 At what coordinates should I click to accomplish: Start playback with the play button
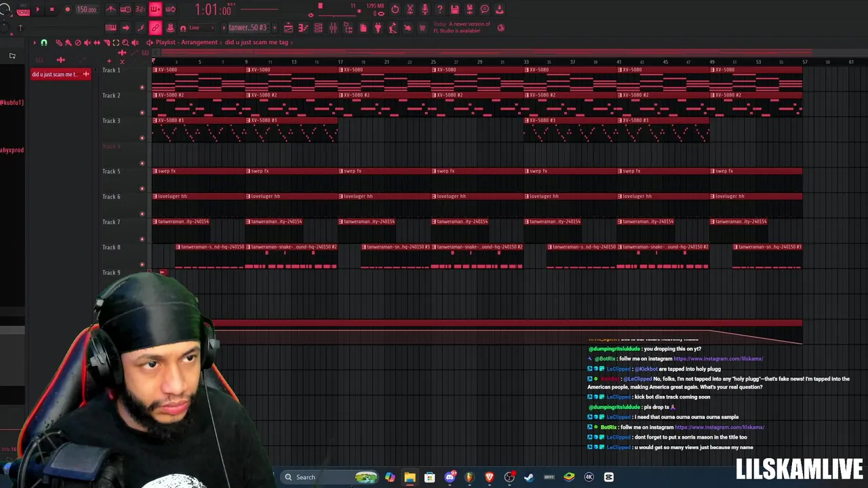[x=38, y=9]
